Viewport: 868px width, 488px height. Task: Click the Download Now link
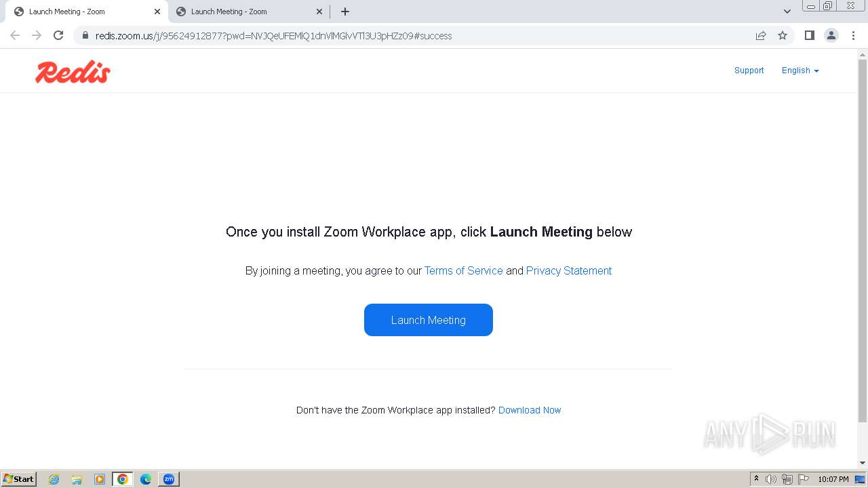click(x=530, y=410)
